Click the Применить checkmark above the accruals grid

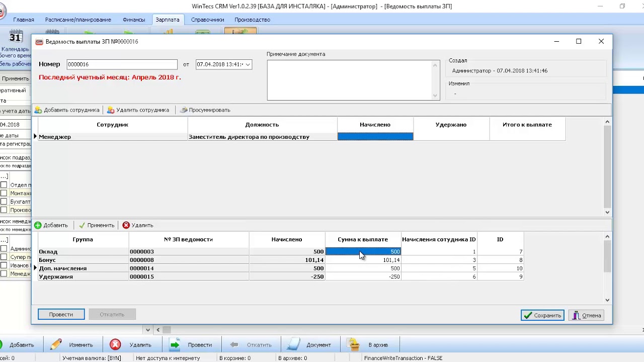tap(82, 225)
